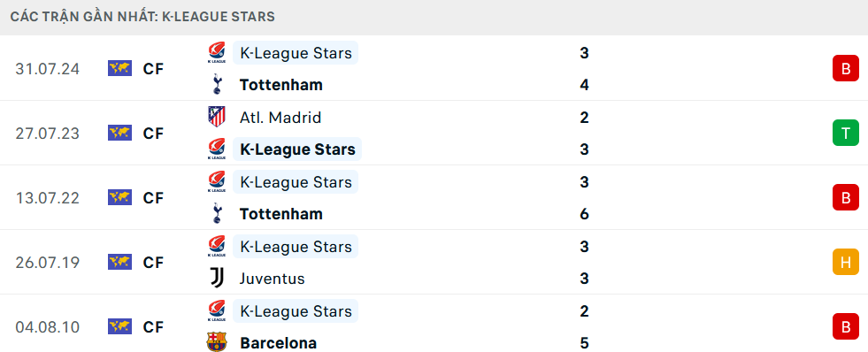Click the green T win badge
This screenshot has width=868, height=352.
tap(845, 133)
